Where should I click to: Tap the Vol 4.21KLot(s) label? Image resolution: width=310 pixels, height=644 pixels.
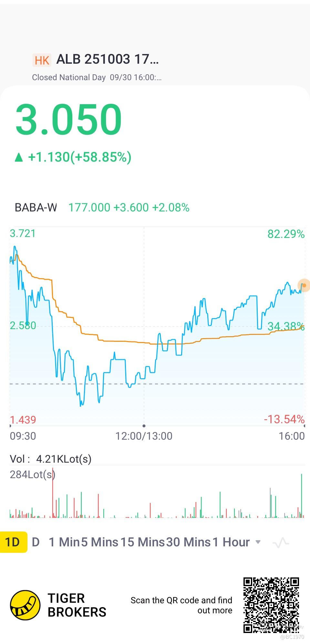click(51, 459)
